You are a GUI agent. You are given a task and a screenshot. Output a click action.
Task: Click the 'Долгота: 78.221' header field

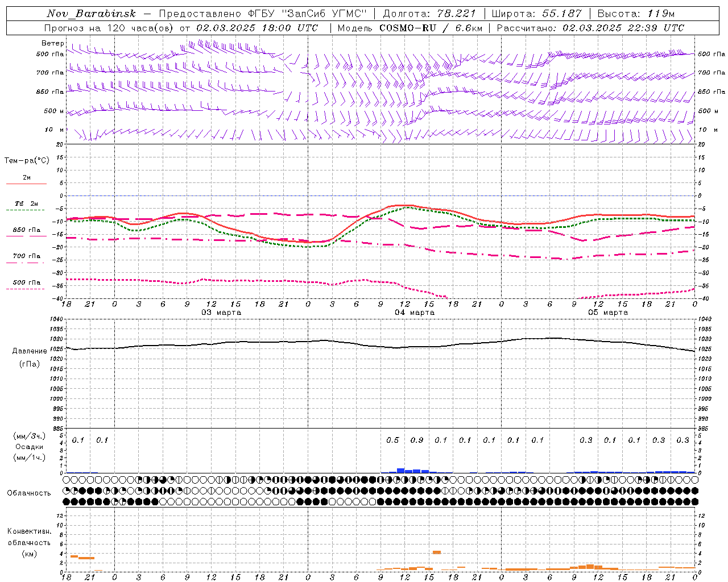[429, 14]
